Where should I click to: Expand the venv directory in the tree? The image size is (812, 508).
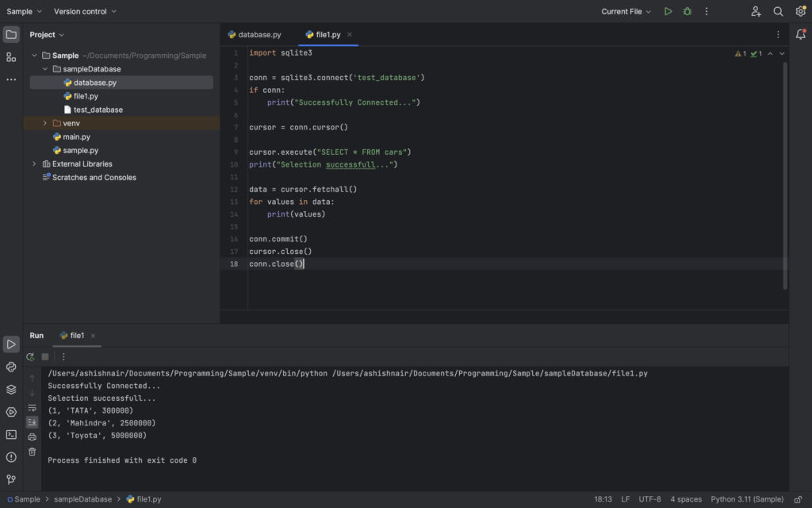[45, 123]
